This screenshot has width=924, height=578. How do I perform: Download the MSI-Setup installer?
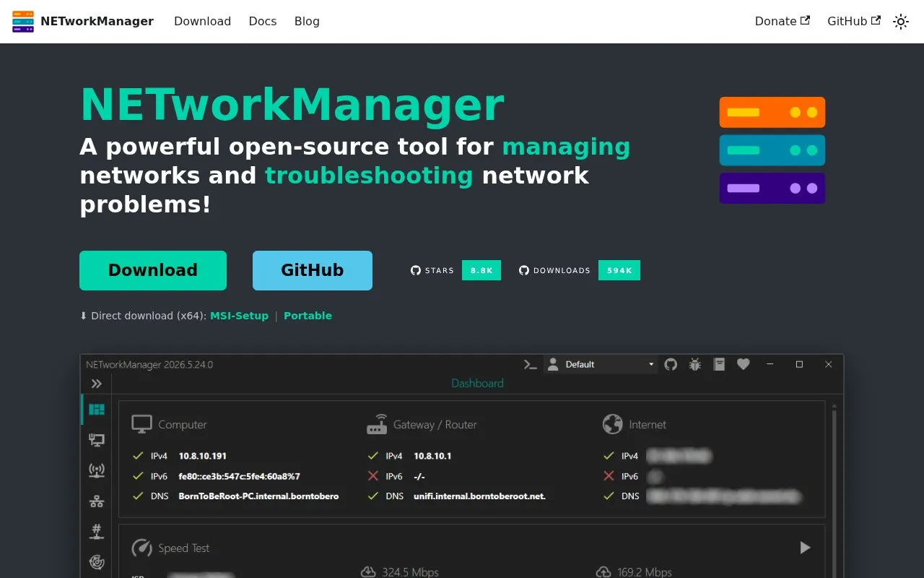coord(239,316)
